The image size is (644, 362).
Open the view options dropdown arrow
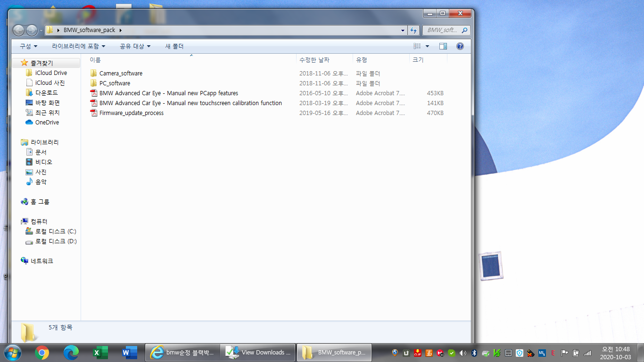coord(427,46)
